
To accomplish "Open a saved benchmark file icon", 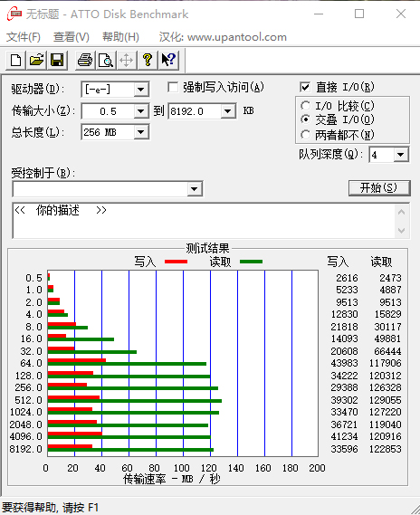I will [36, 61].
